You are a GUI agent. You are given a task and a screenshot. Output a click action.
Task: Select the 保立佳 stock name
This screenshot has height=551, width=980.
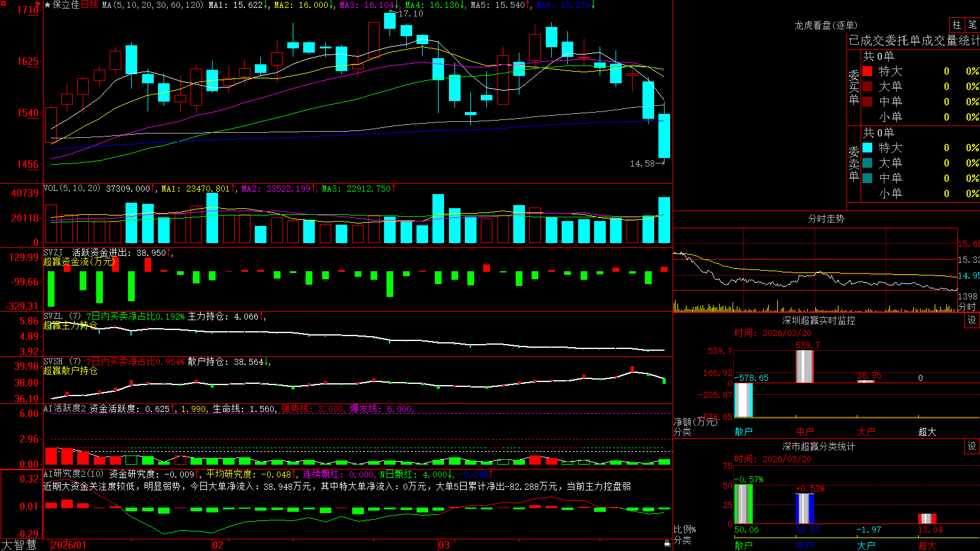(66, 5)
